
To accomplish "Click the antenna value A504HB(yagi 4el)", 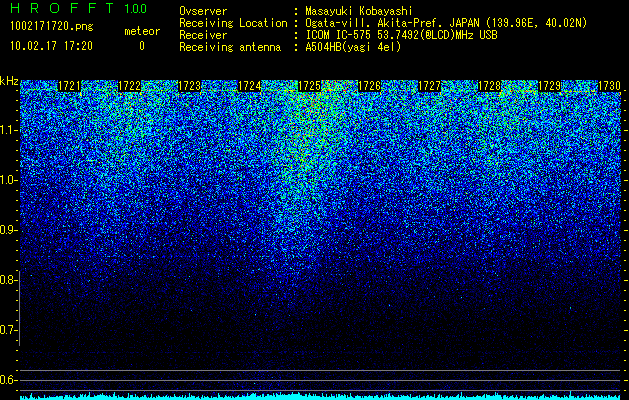I will (x=353, y=47).
